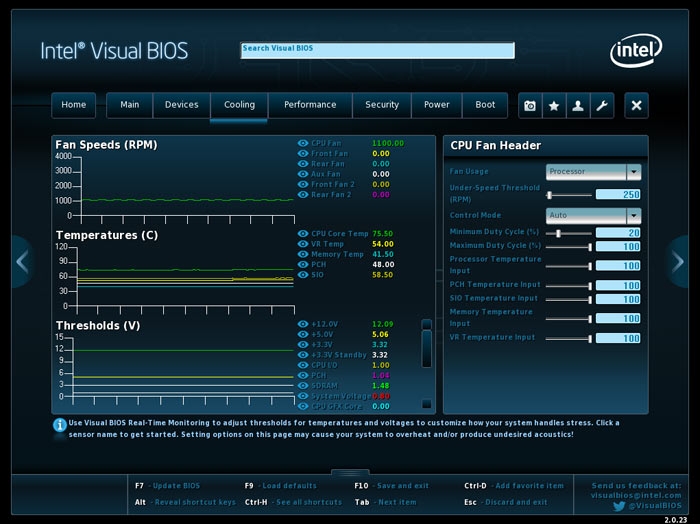Toggle the +12.0V voltage eye icon
This screenshot has width=700, height=524.
pos(303,324)
